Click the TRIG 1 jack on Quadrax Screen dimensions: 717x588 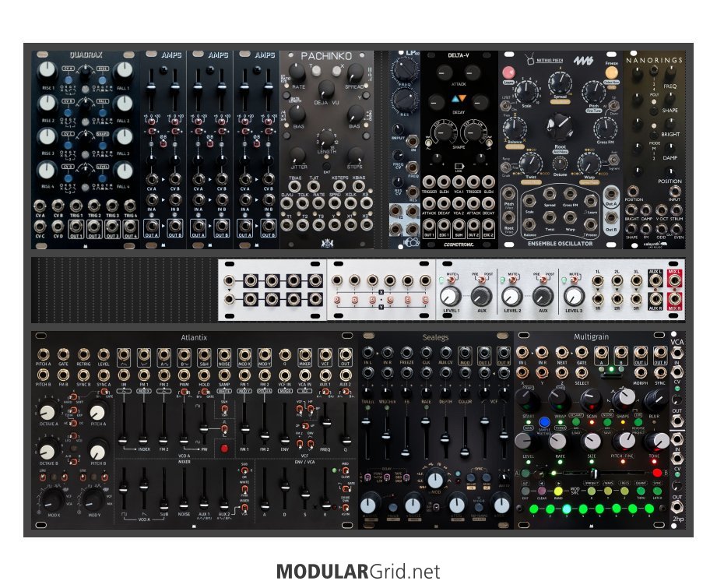coord(76,206)
